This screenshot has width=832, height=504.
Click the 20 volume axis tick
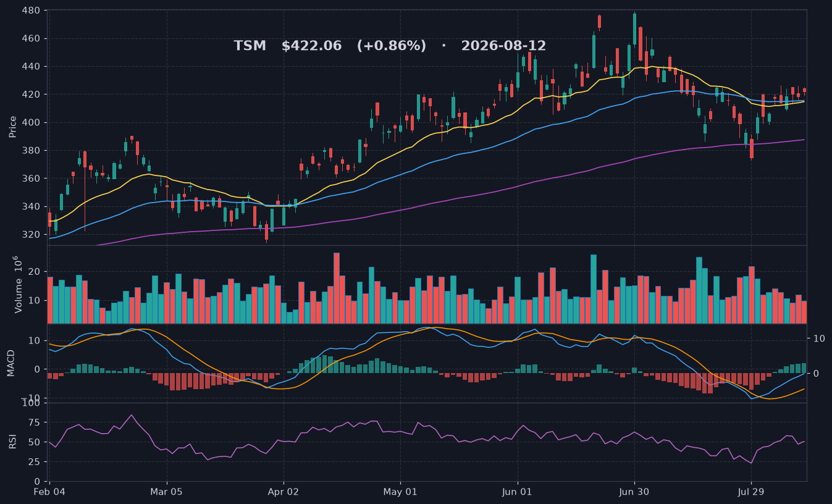pos(35,272)
